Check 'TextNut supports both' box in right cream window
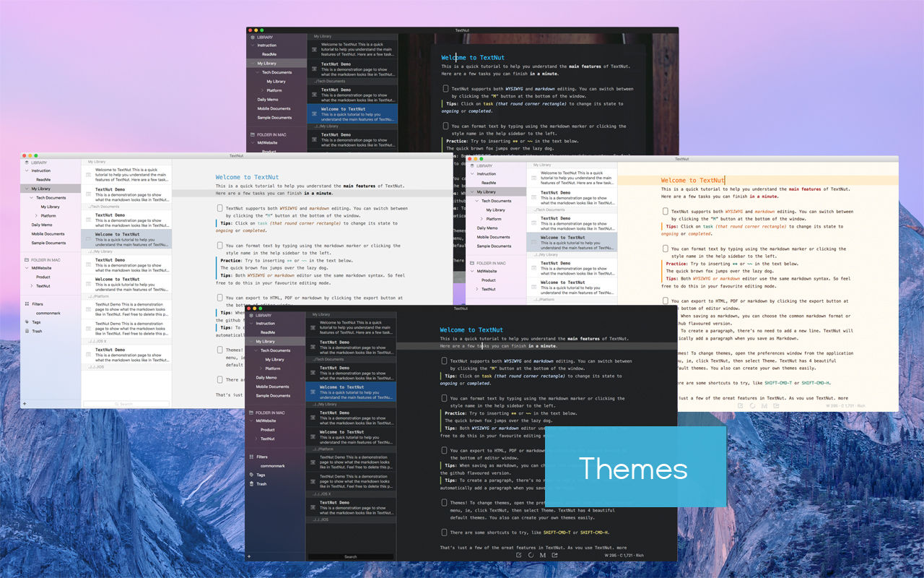Viewport: 924px width, 578px height. pos(665,212)
